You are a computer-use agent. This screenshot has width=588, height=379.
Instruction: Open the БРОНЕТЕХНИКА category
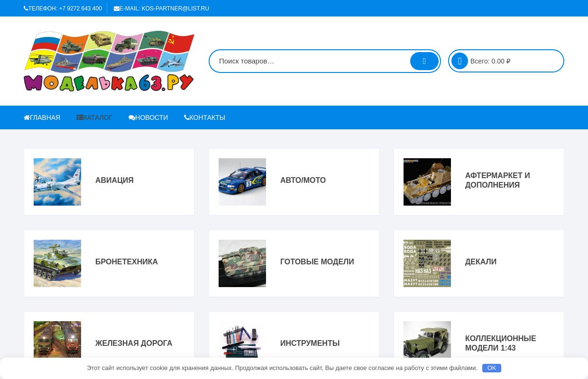click(x=127, y=262)
